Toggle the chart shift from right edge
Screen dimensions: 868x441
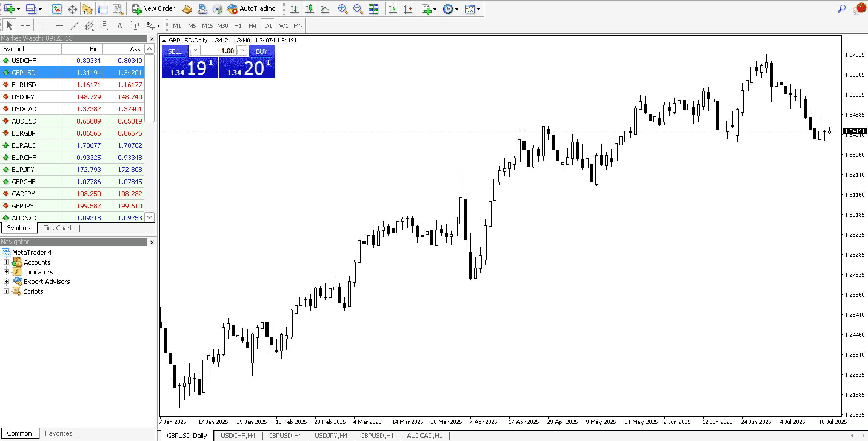pos(408,9)
